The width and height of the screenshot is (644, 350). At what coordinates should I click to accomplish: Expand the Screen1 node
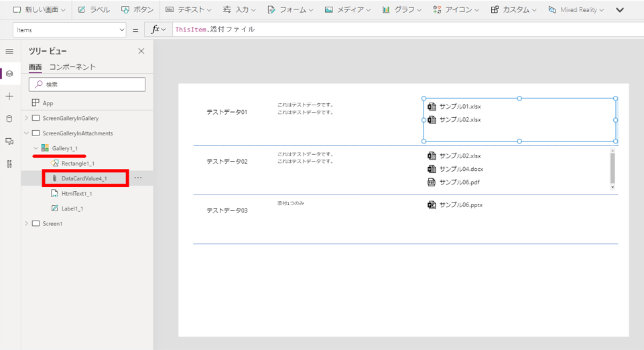26,223
